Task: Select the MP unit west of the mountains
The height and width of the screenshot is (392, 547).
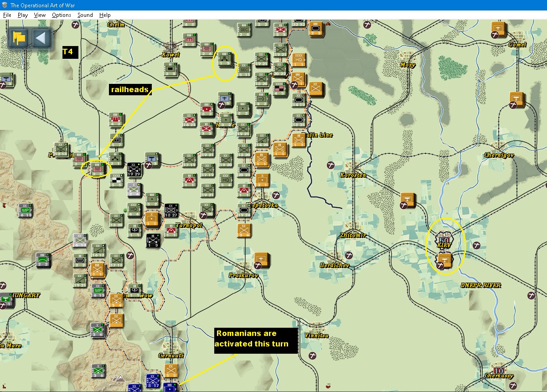Action: (x=25, y=210)
